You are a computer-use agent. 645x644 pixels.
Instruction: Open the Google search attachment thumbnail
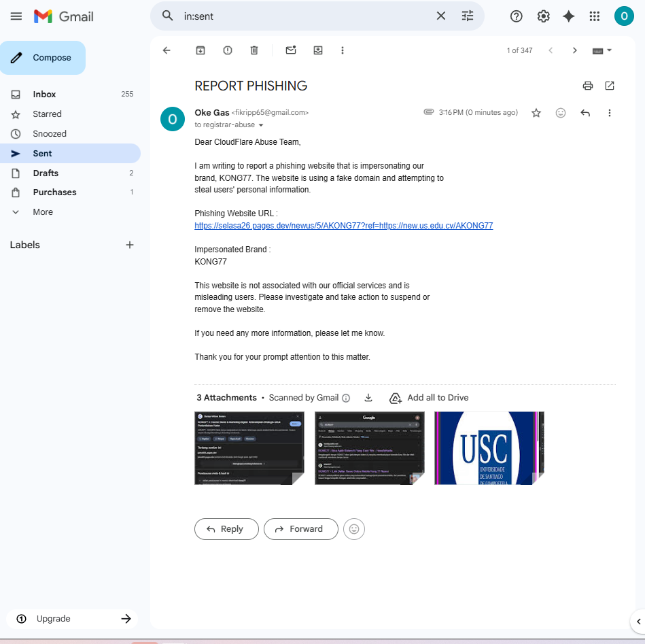click(369, 448)
